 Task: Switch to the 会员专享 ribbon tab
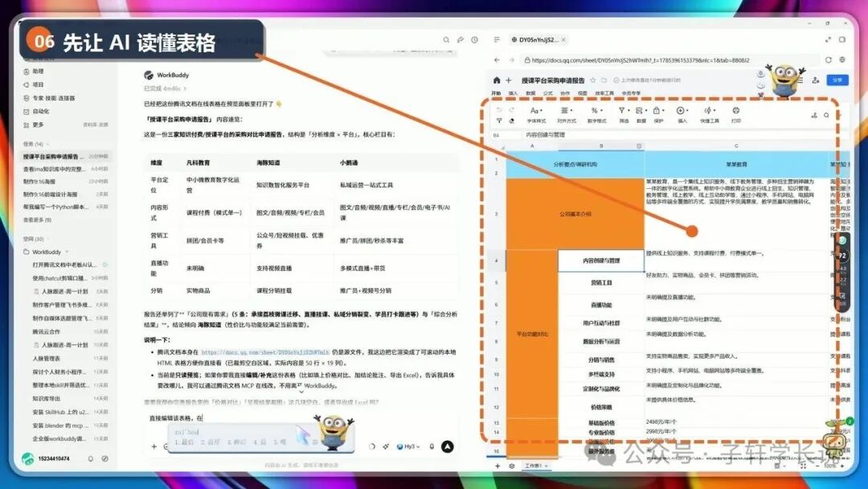pyautogui.click(x=631, y=93)
